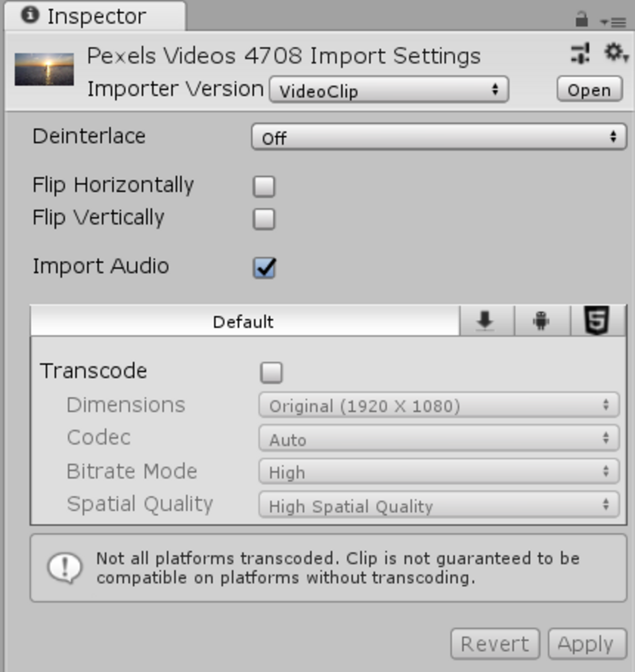Click the presets slider icon
Viewport: 635px width, 672px height.
pos(580,54)
